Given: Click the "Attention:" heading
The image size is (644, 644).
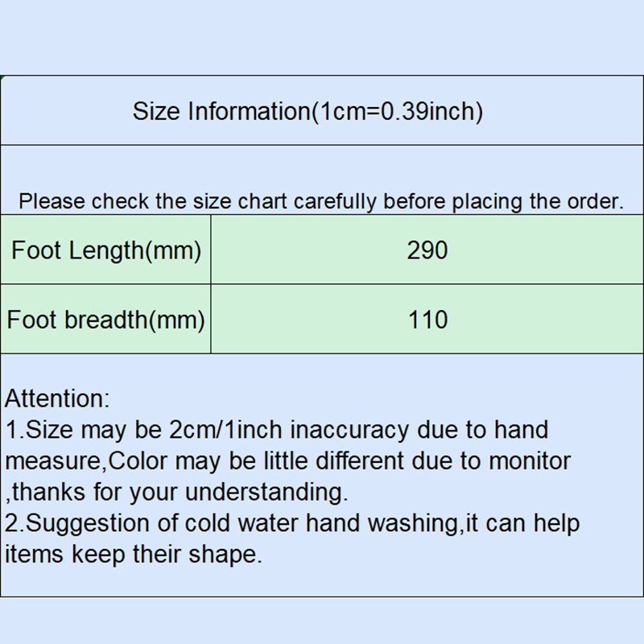Looking at the screenshot, I should (57, 398).
